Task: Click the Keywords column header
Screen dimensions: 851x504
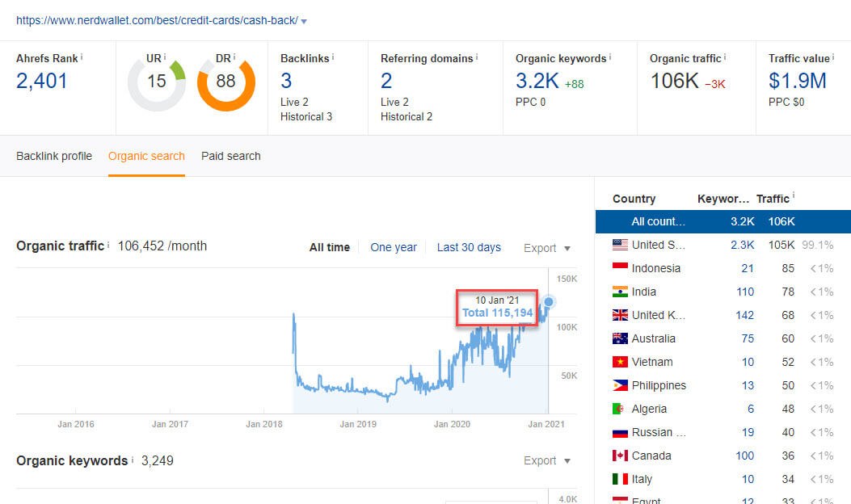Action: coord(723,199)
